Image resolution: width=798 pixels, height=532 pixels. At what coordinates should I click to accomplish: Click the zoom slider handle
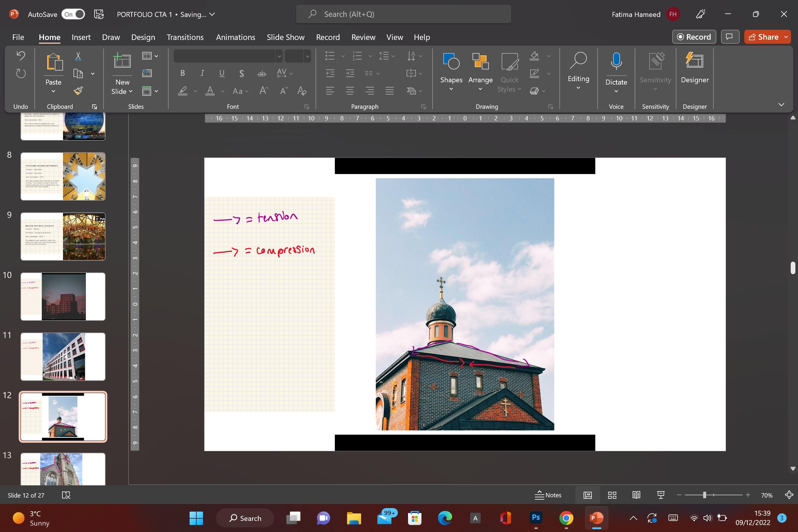coord(704,495)
